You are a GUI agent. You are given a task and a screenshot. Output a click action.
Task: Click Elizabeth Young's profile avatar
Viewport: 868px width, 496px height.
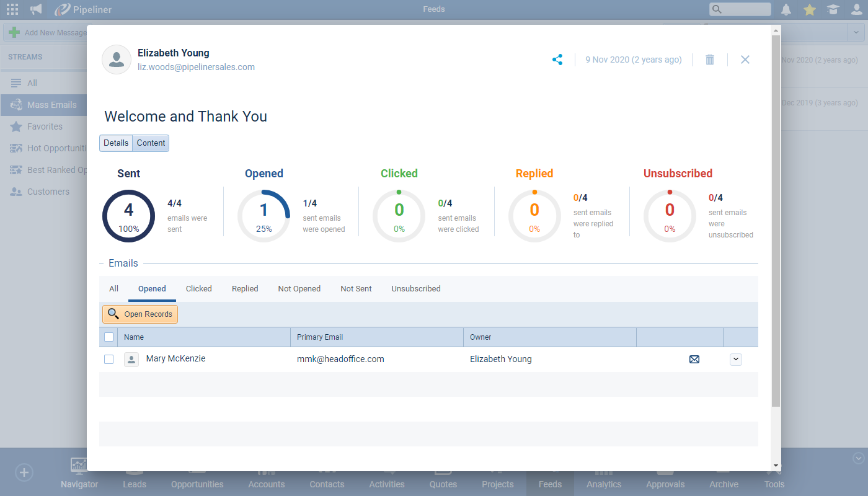coord(116,60)
